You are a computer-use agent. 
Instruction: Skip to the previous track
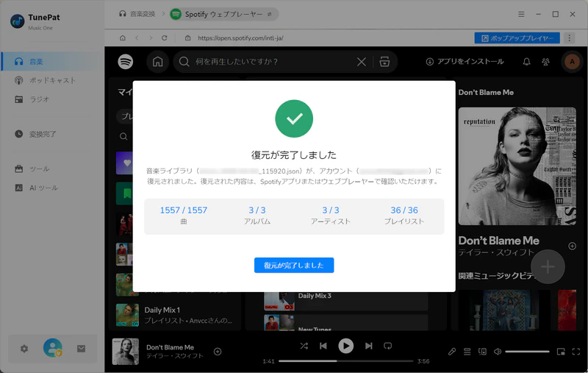point(323,346)
